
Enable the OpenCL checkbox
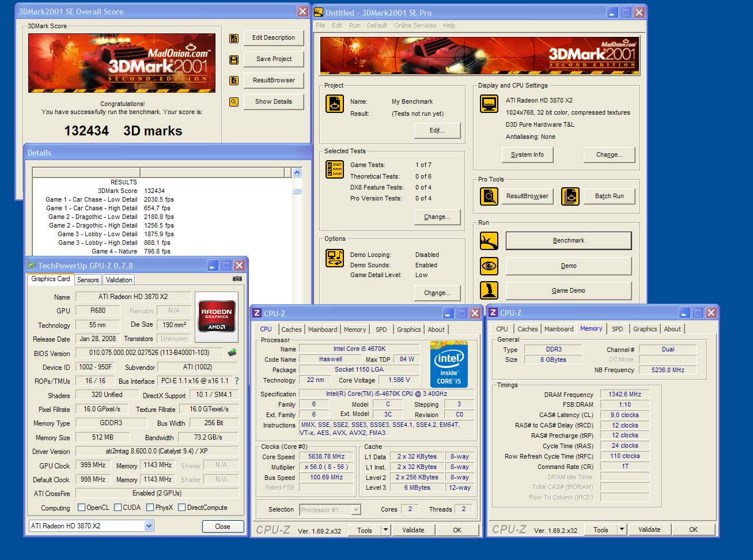(x=82, y=508)
